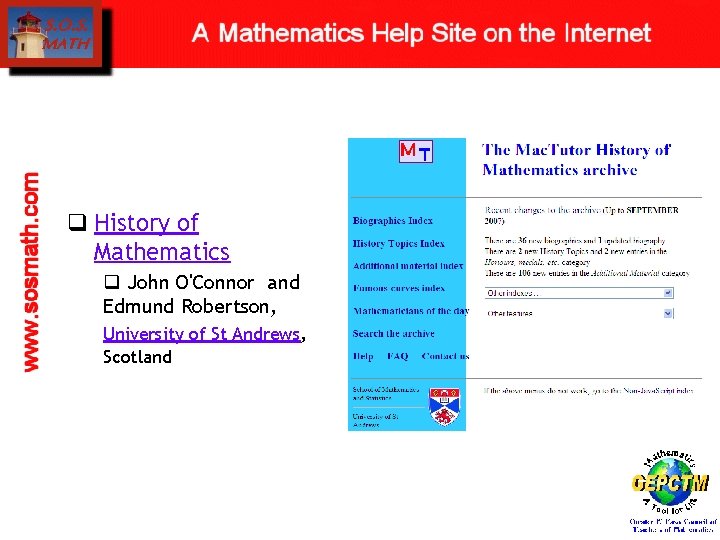Click the Contact us link
The width and height of the screenshot is (720, 540).
point(445,356)
